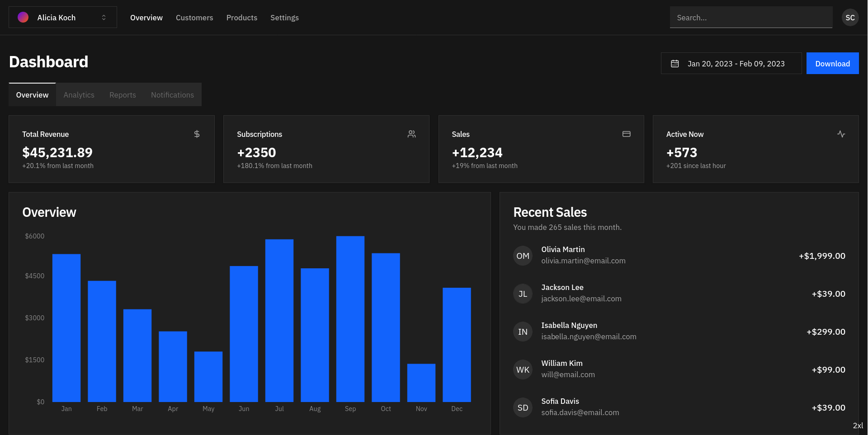Click the Apr bar in the chart
868x435 pixels.
[x=173, y=367]
